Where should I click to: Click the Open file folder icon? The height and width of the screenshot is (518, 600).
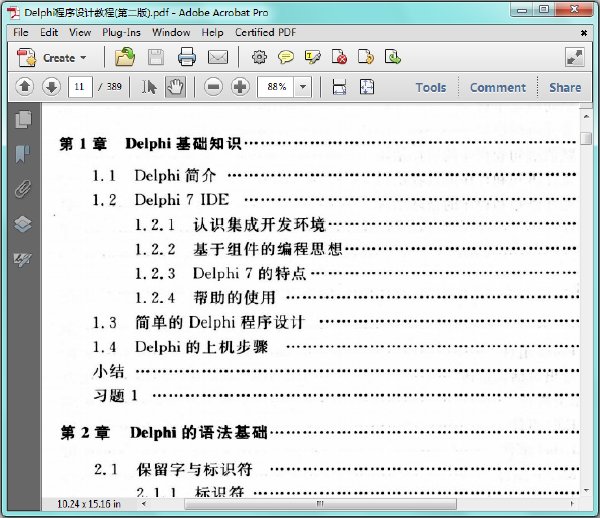pyautogui.click(x=125, y=57)
